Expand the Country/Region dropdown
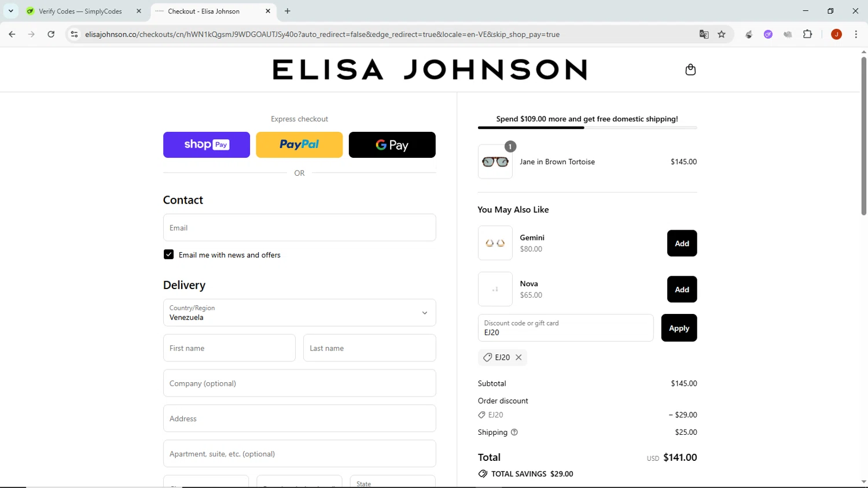Screen dimensions: 868x488 299,313
